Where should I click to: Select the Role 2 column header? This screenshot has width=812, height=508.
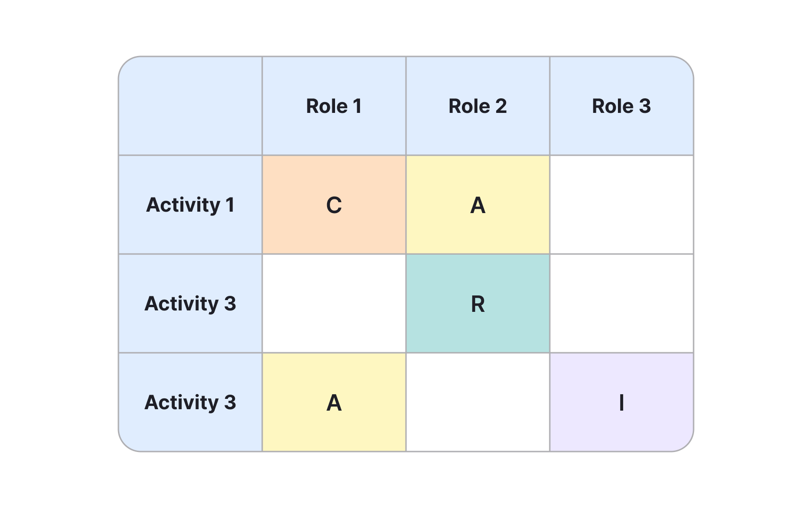(x=477, y=106)
